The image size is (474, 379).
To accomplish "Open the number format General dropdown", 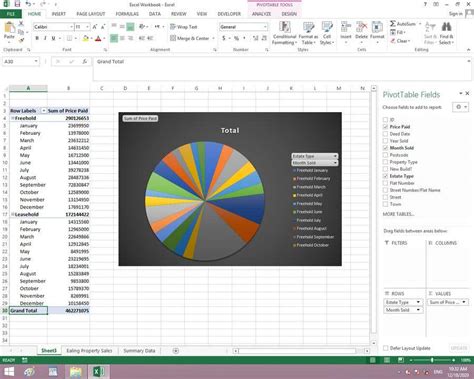I will pos(265,27).
